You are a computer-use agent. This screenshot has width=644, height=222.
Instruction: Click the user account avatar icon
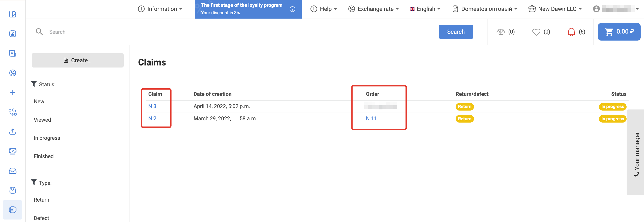[596, 9]
